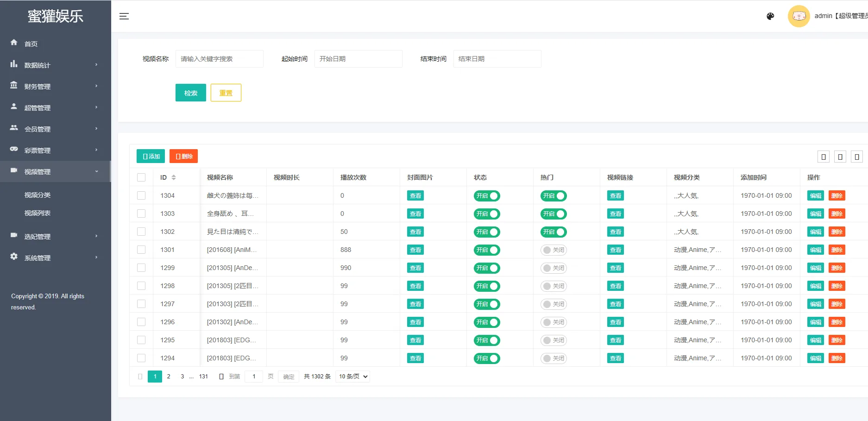The width and height of the screenshot is (868, 421).
Task: Open 视频分类 submenu item
Action: tap(38, 195)
